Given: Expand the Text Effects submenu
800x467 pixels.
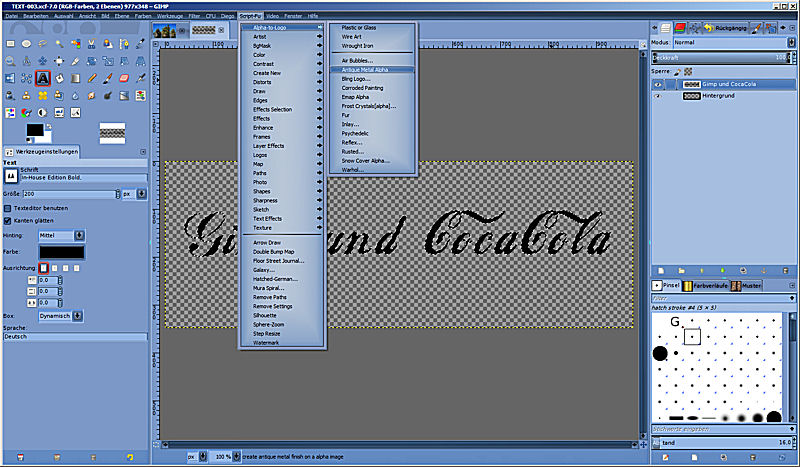Looking at the screenshot, I should click(x=282, y=218).
